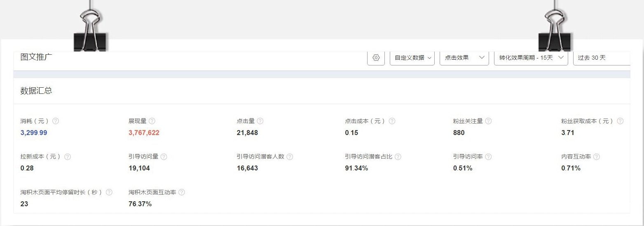This screenshot has width=644, height=226.
Task: Click the 内容互动率 value 0.71%
Action: pos(571,168)
